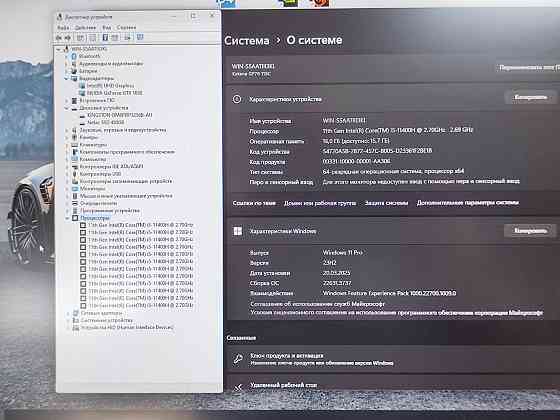This screenshot has width=560, height=420.
Task: Click the Back arrow in Device Manager toolbar
Action: 59,38
